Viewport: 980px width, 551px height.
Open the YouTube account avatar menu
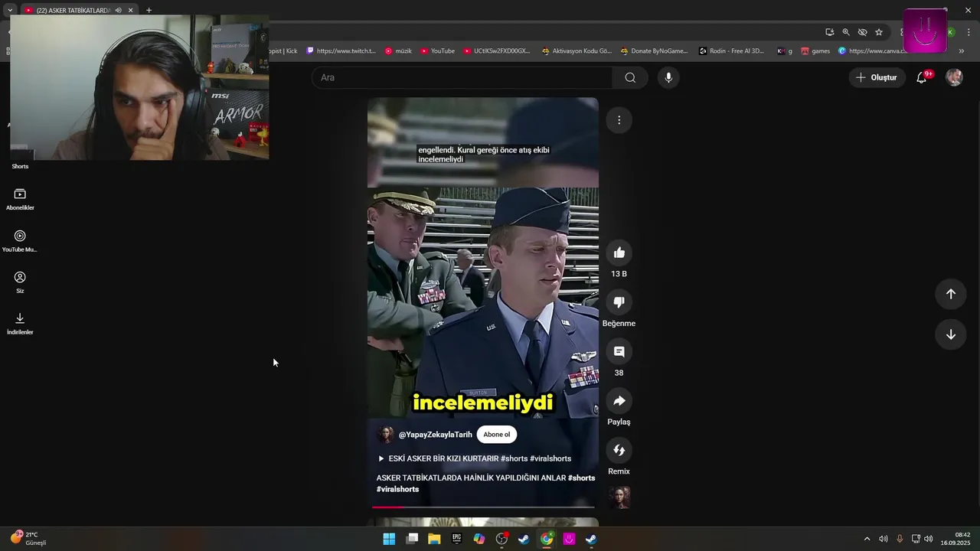pos(954,77)
